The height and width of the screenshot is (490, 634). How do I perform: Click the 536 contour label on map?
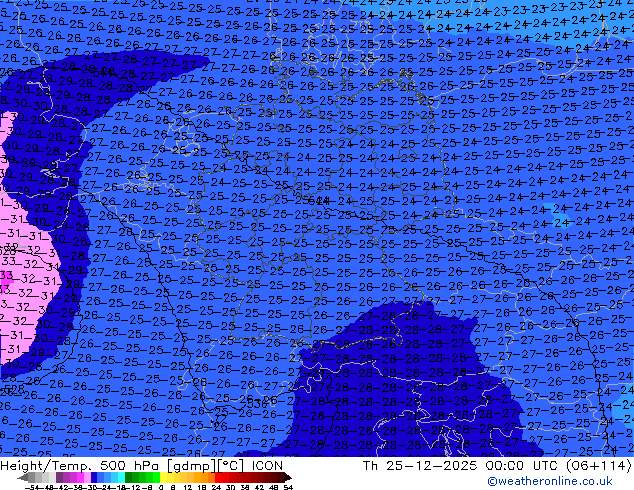257,403
